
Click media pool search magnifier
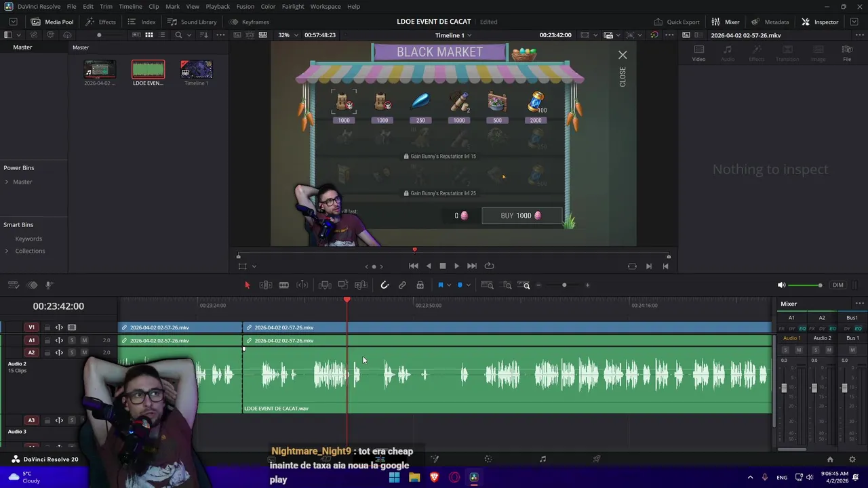178,35
